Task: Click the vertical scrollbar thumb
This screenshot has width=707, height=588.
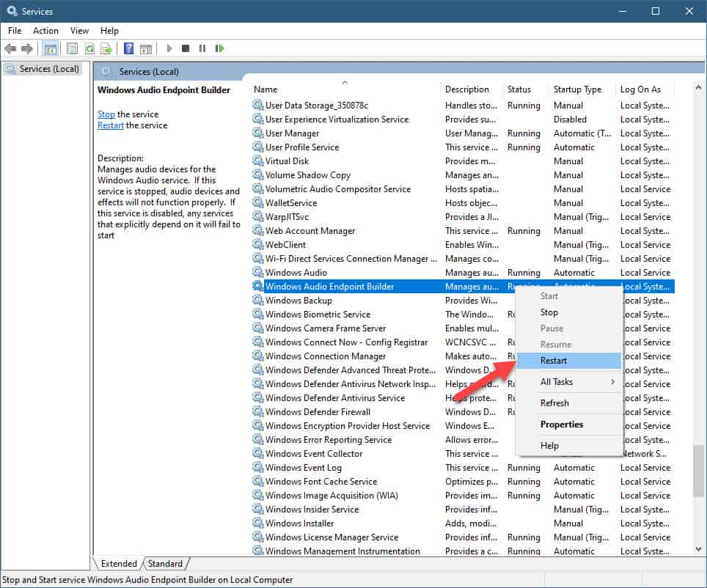Action: (698, 471)
